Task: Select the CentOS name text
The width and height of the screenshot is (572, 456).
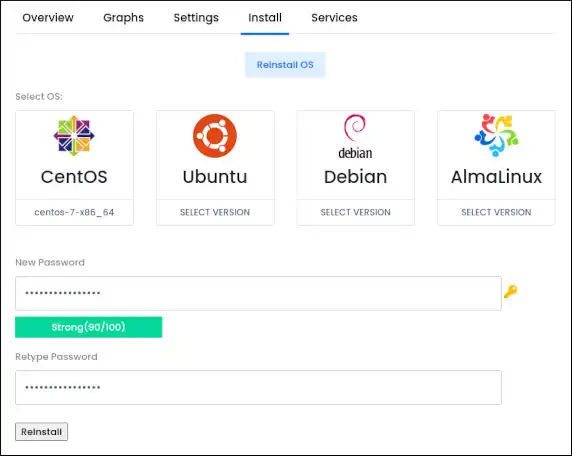Action: (74, 177)
